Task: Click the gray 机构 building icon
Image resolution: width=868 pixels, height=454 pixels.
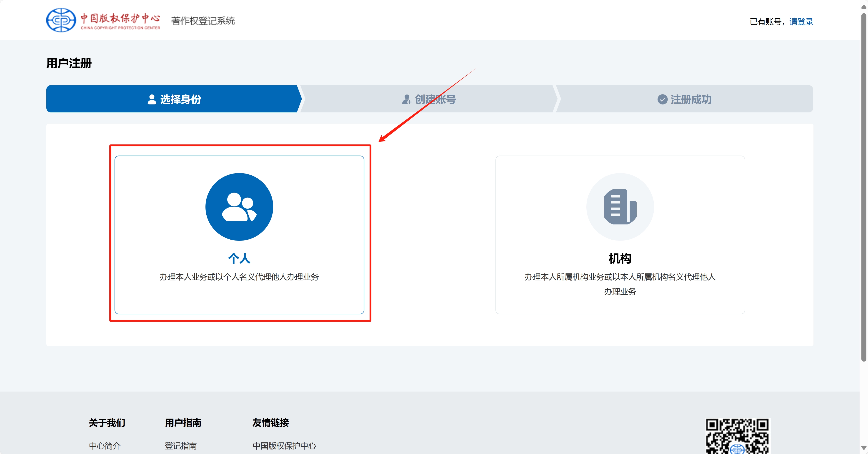Action: [620, 207]
